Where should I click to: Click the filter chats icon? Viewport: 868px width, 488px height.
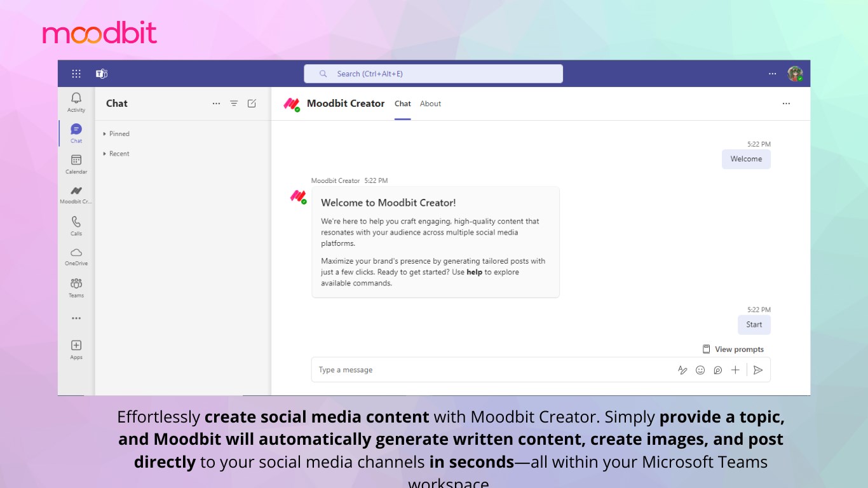[234, 104]
